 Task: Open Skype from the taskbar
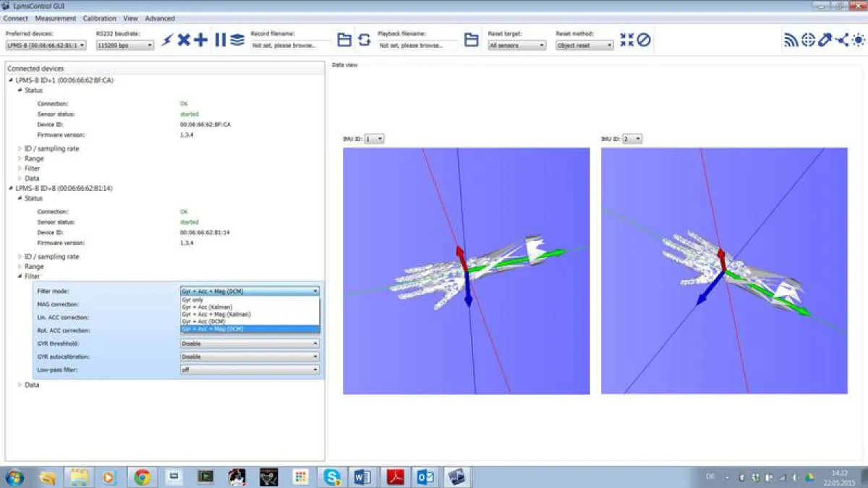pos(332,476)
